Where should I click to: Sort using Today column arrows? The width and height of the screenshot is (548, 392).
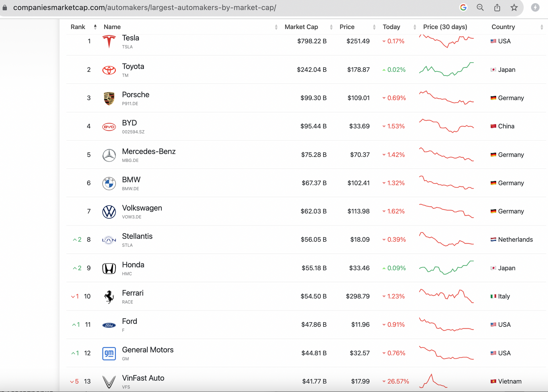415,27
